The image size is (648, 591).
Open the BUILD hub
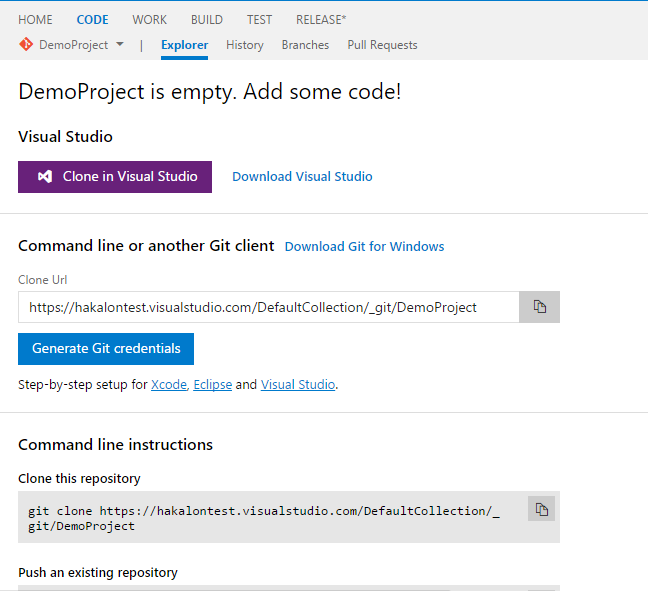(x=207, y=20)
